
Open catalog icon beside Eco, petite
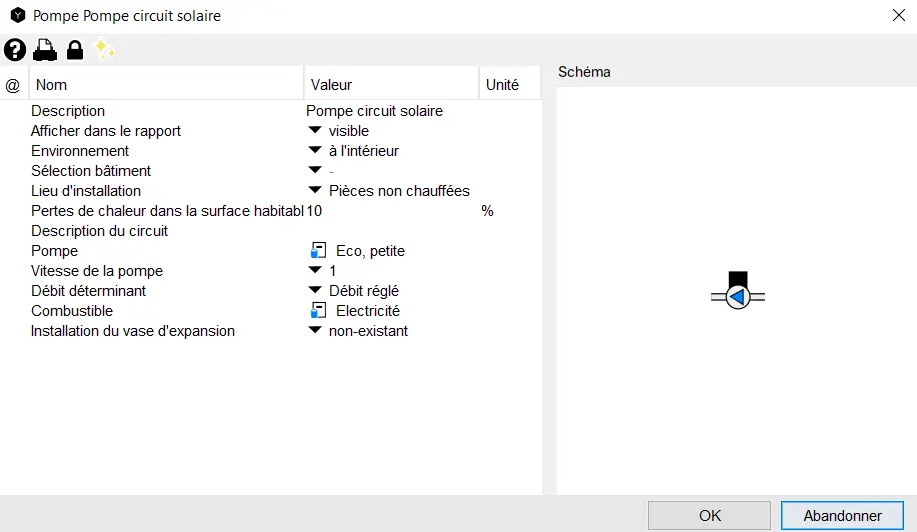tap(318, 251)
